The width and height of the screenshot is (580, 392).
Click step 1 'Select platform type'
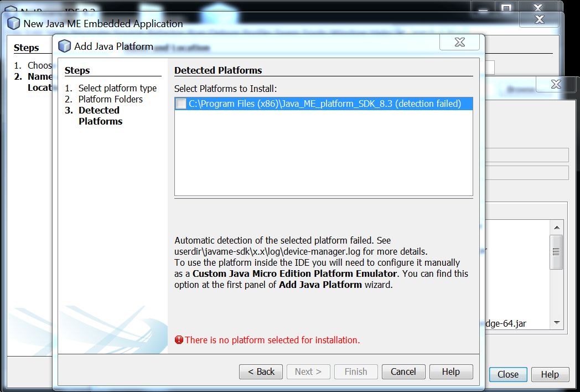(x=117, y=88)
